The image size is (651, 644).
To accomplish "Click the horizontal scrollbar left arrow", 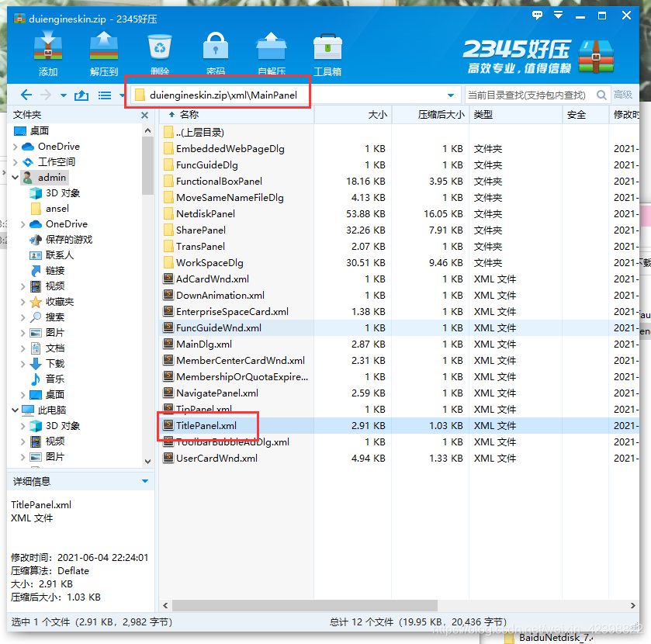I will tap(165, 605).
